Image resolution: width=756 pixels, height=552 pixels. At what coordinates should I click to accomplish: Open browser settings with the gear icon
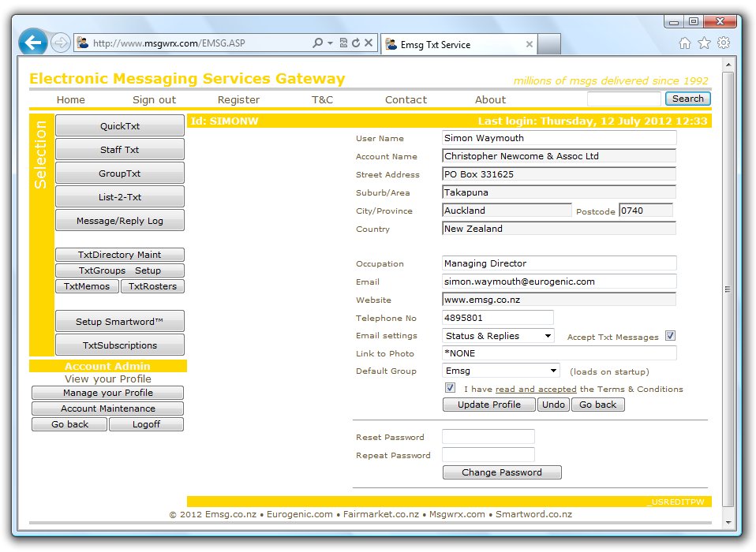[724, 44]
